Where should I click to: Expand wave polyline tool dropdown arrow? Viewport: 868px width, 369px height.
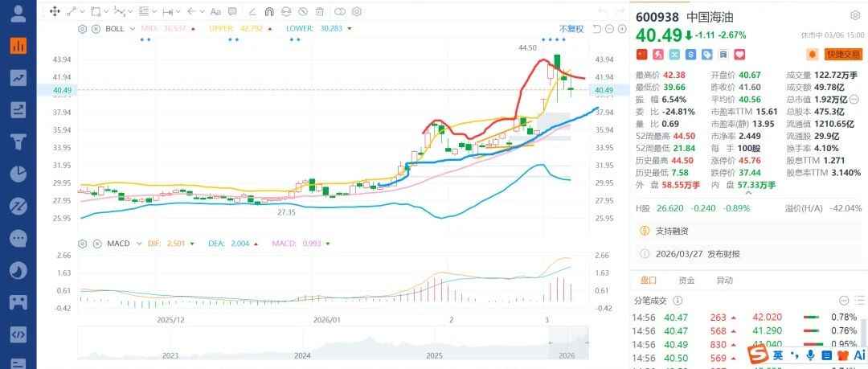click(130, 11)
